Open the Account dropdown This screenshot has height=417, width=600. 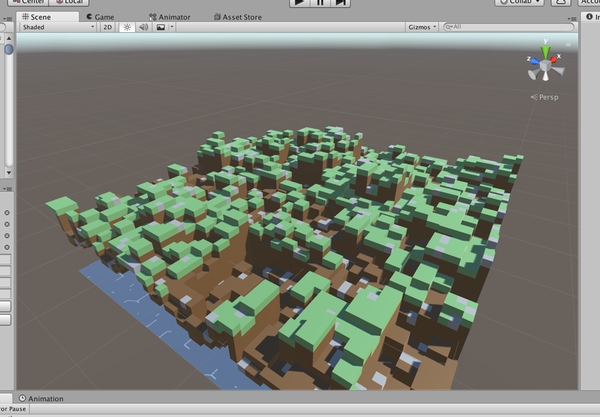coord(589,2)
